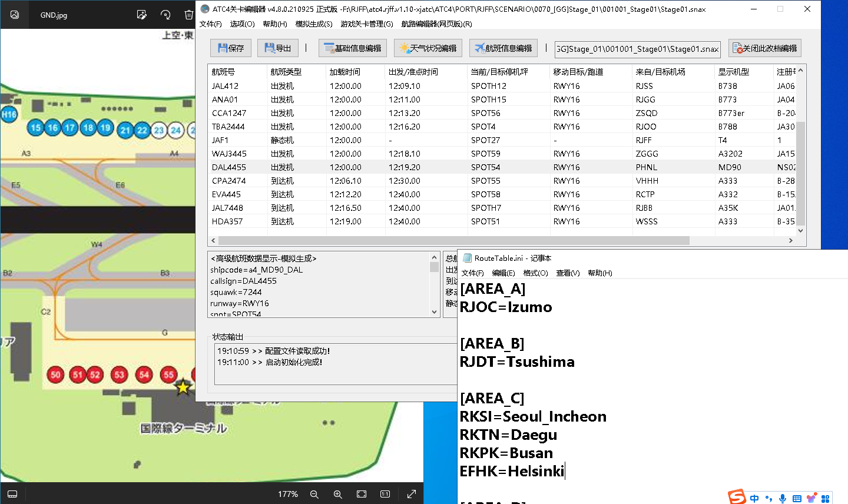
Task: Fit image to window in Photos
Action: tap(362, 494)
